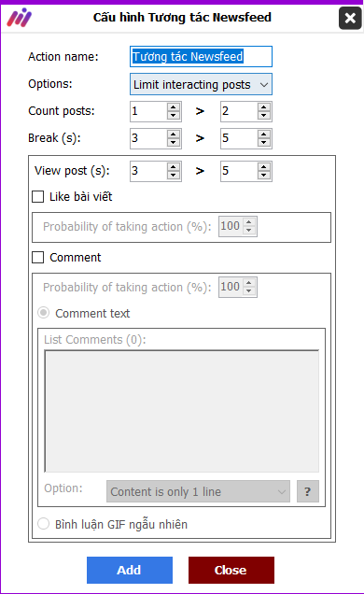Decrease Count posts maximum value with down arrow
This screenshot has height=594, width=364.
pos(264,116)
